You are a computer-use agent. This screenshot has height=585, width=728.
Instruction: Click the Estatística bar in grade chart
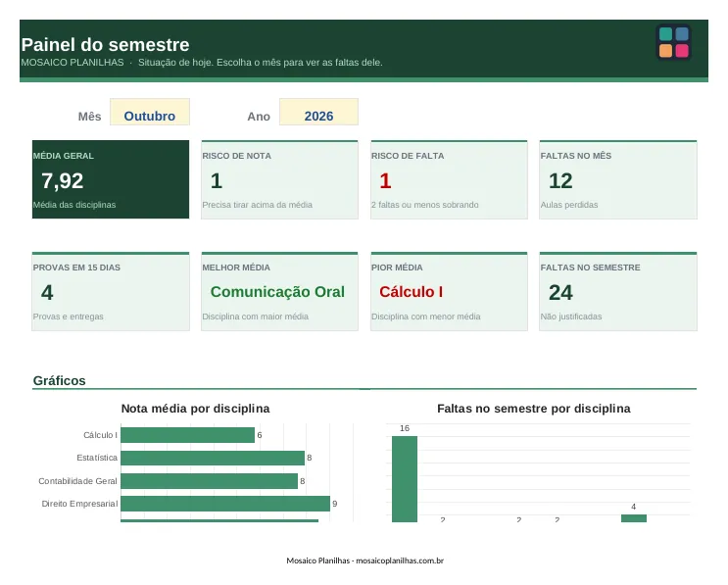point(213,458)
